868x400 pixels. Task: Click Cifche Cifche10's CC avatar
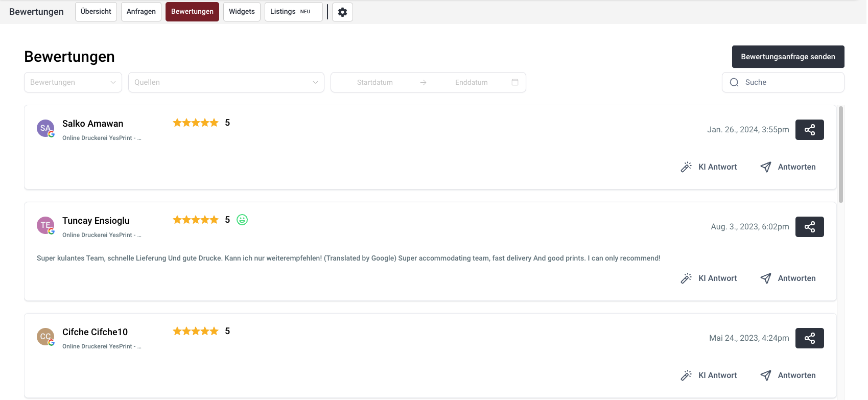click(x=45, y=337)
